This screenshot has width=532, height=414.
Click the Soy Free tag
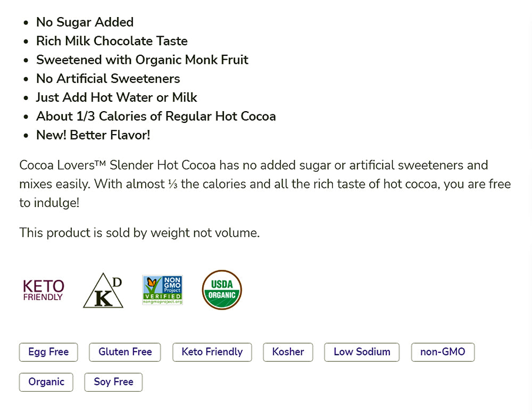point(113,382)
